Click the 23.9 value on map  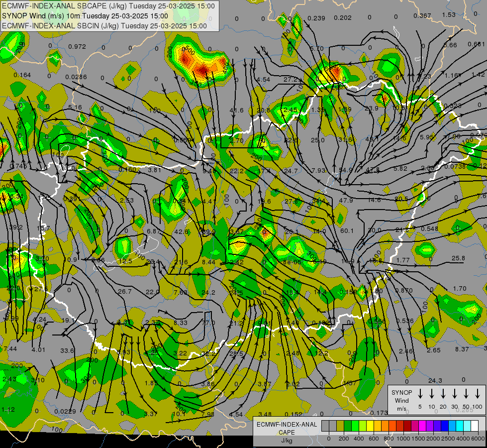point(371,108)
